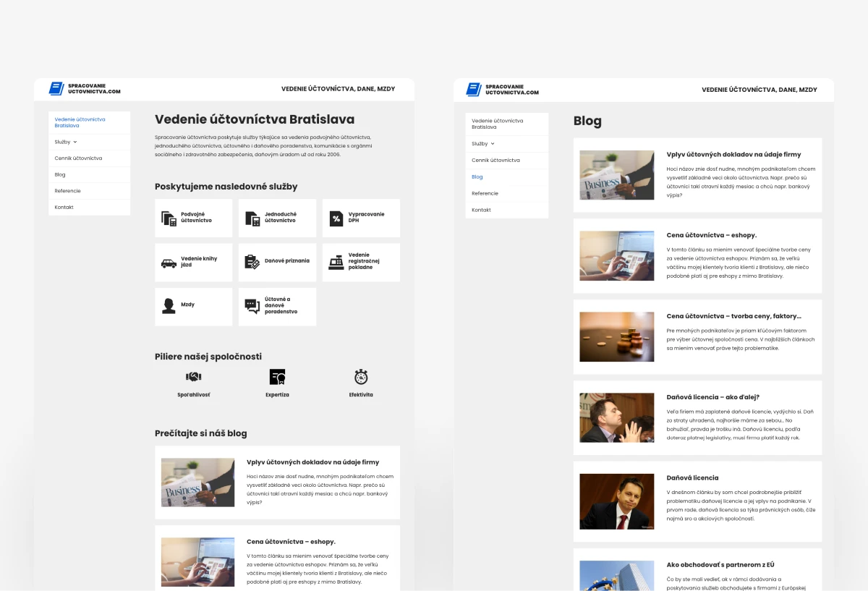Click the Vedenie registračnej pokladne label text
Viewport: 868px width, 591px height.
[x=364, y=261]
